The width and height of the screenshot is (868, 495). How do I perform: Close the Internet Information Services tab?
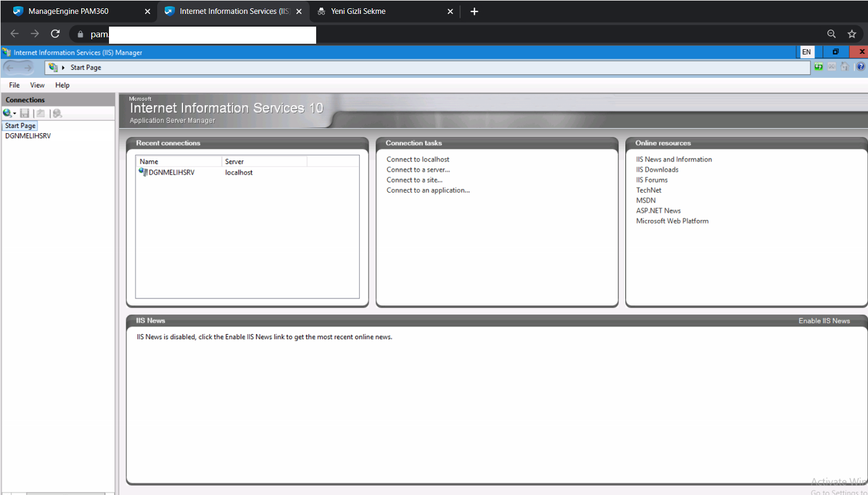[x=299, y=11]
